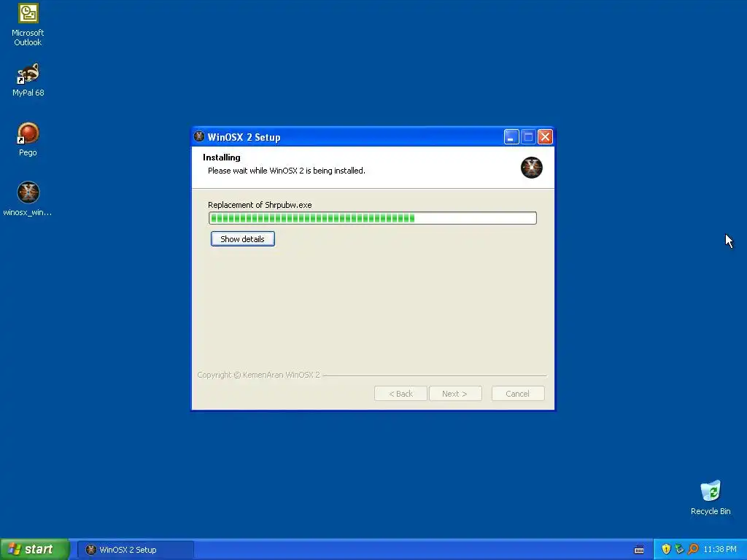Click the Cancel button in the setup dialog
This screenshot has height=560, width=747.
[518, 394]
